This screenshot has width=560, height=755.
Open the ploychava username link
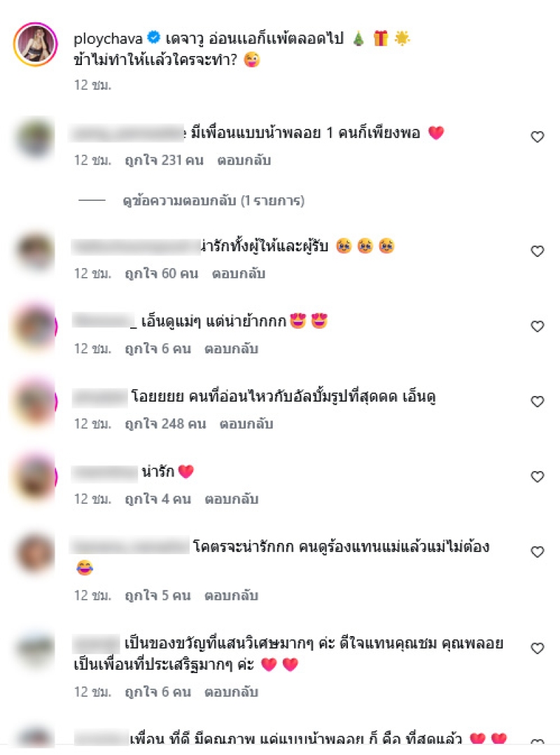(x=108, y=38)
